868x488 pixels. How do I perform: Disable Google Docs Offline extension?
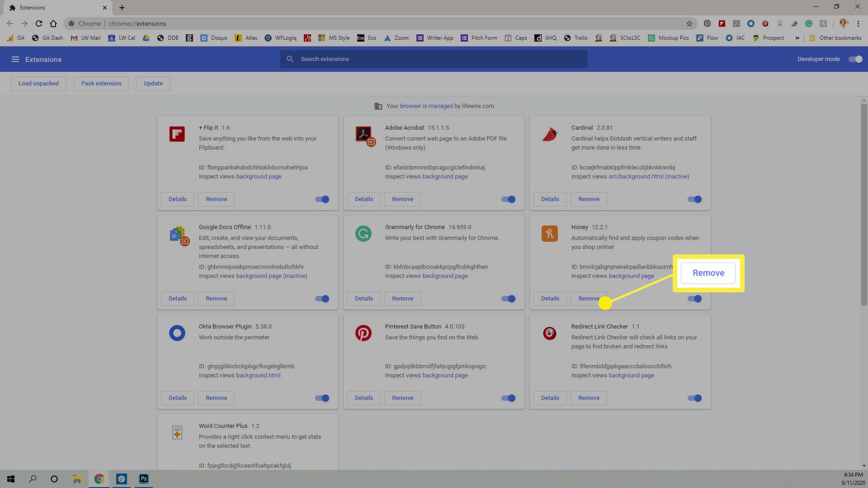click(x=322, y=299)
